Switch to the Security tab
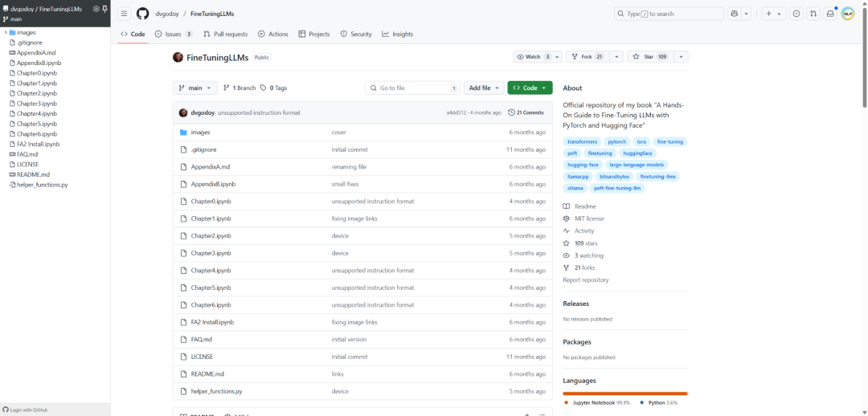The width and height of the screenshot is (868, 416). click(356, 35)
